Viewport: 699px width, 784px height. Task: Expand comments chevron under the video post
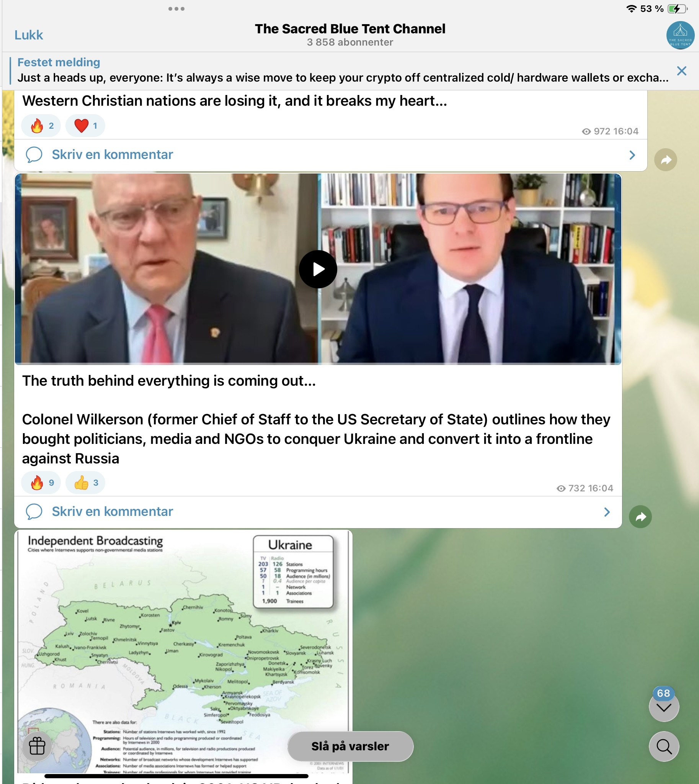tap(607, 512)
